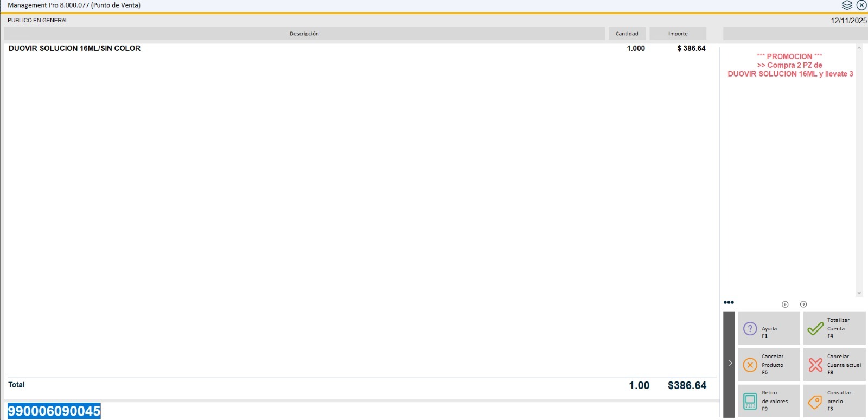The width and height of the screenshot is (868, 420).
Task: Open Ayuda help with question mark icon
Action: point(750,329)
